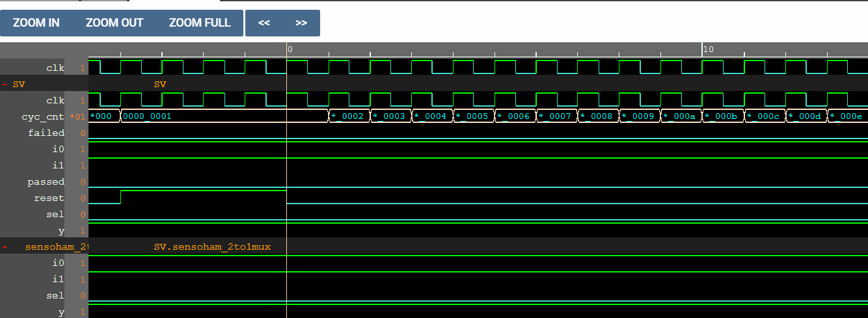Click the cyc_cnt current value *01

tap(77, 116)
